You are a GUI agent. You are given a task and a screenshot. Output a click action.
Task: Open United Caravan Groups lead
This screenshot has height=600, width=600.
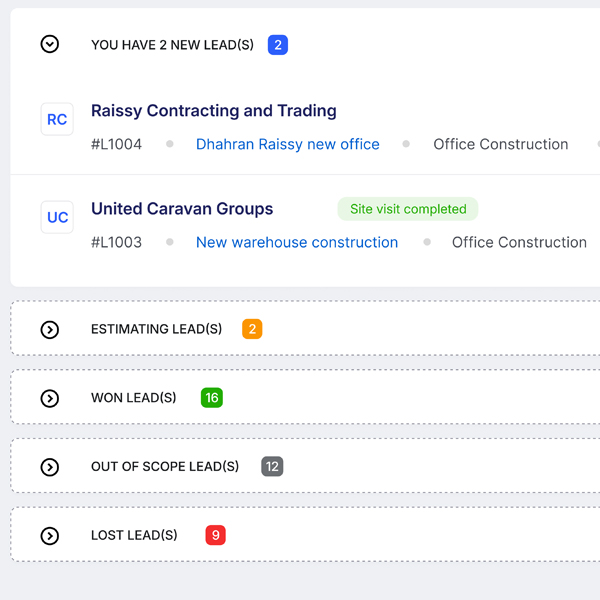click(x=182, y=209)
